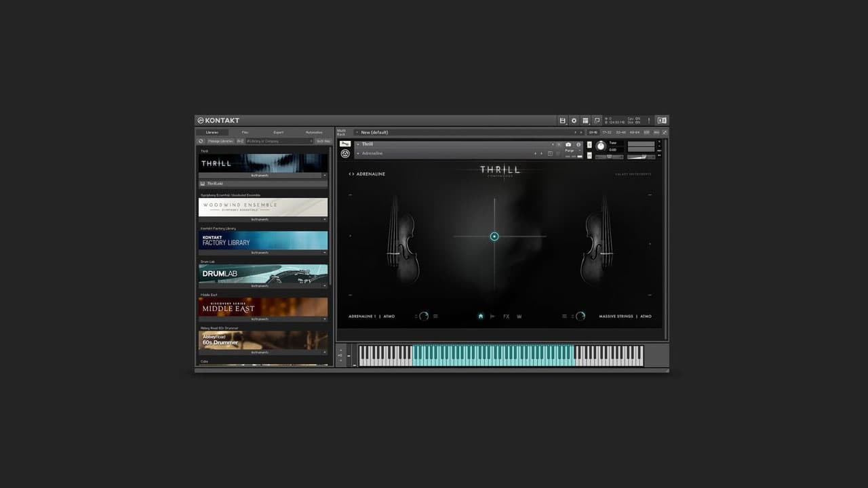Click the save disk icon in Kontakt header
The image size is (868, 488).
click(x=562, y=121)
